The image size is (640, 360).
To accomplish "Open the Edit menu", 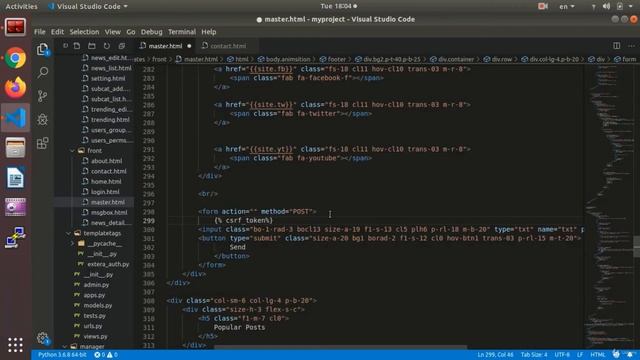I will coord(57,32).
